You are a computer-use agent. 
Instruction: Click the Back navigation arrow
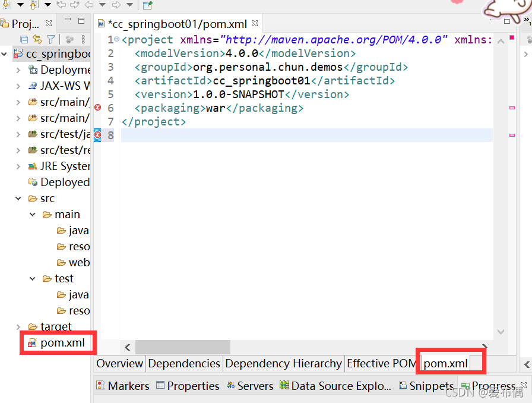click(x=89, y=5)
